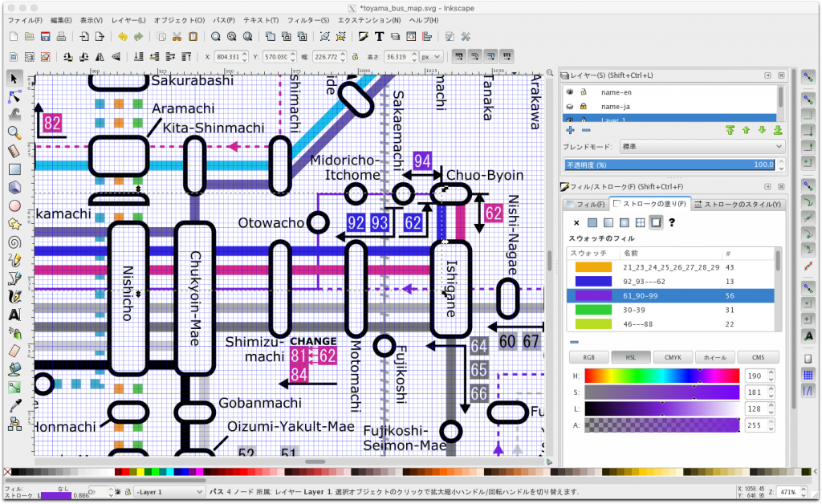Viewport: 822px width, 504px height.
Task: Show the hidden name-ja layer
Action: coord(570,107)
